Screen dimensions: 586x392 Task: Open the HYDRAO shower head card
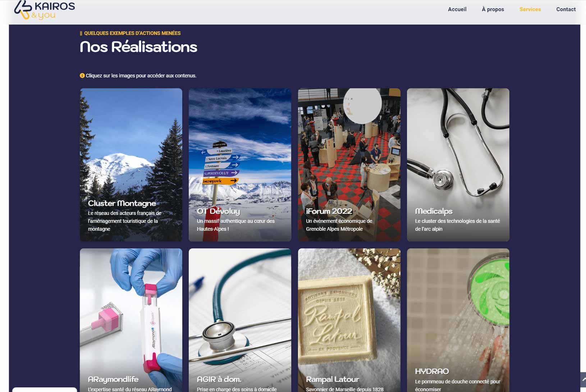[x=458, y=320]
